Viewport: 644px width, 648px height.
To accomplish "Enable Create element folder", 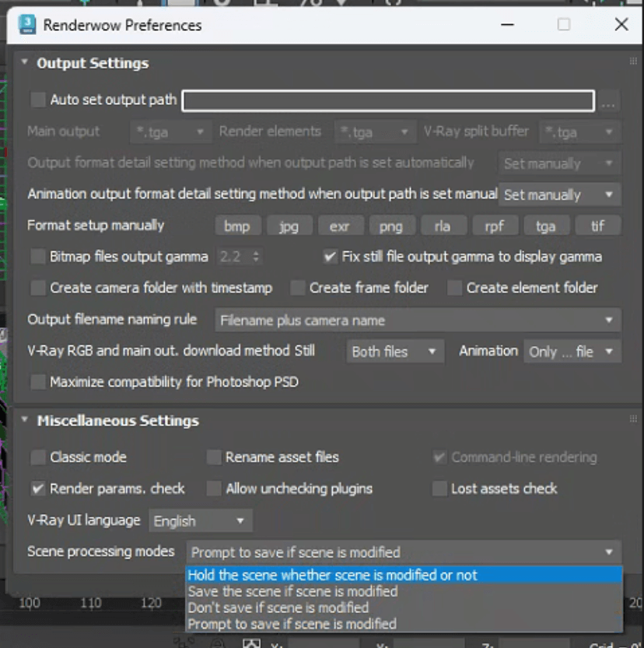I will pos(457,287).
